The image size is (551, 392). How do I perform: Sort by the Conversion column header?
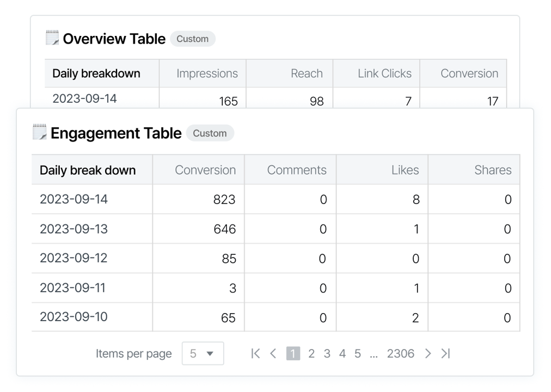pos(205,169)
